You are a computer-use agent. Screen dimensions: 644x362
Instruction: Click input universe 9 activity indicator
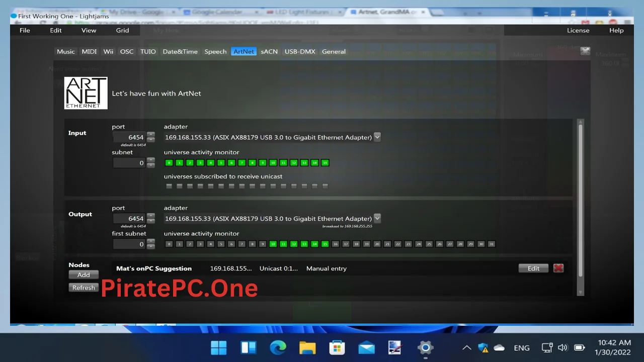tap(263, 163)
